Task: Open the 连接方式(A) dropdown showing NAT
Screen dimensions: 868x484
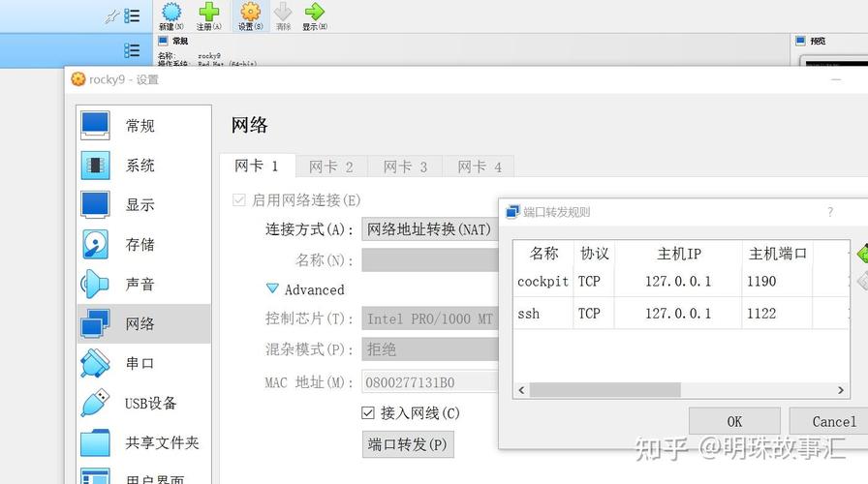Action: click(x=431, y=229)
